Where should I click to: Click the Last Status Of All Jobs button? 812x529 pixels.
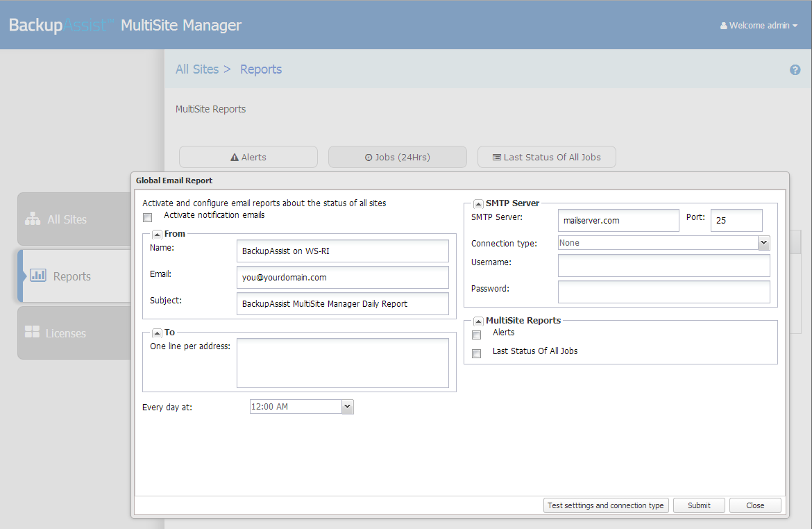pyautogui.click(x=547, y=157)
